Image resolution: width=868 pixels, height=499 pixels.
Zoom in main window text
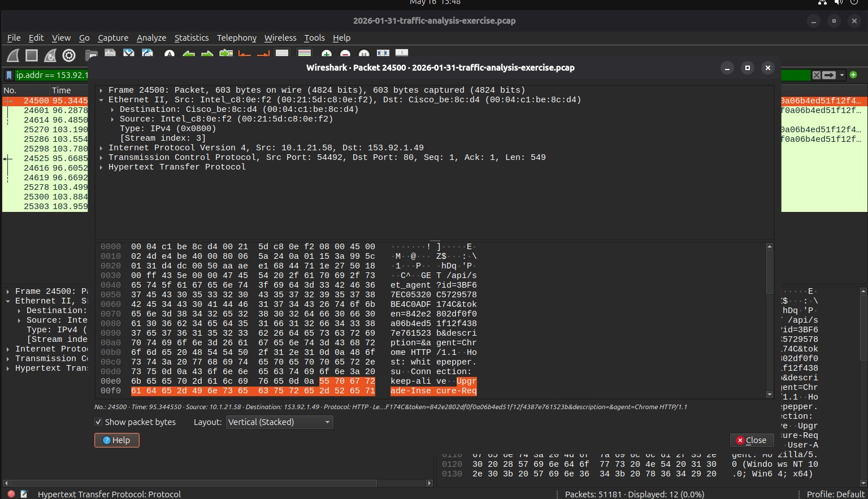click(327, 54)
